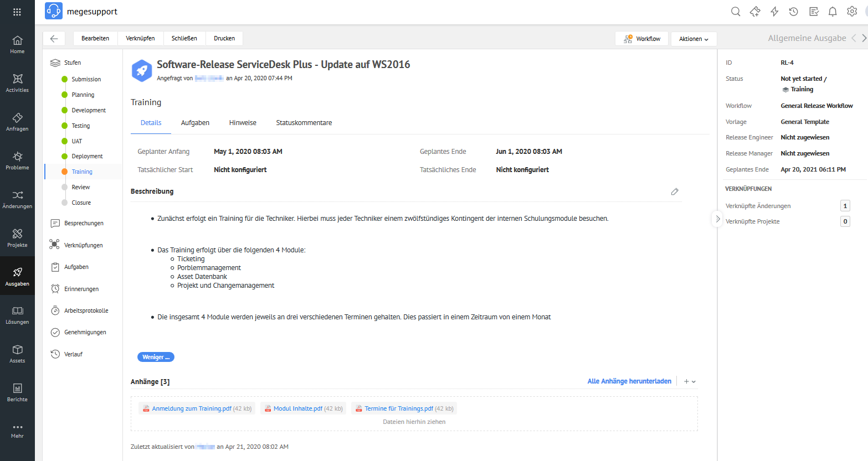This screenshot has width=868, height=461.
Task: Go to the previous release arrow
Action: [x=854, y=38]
